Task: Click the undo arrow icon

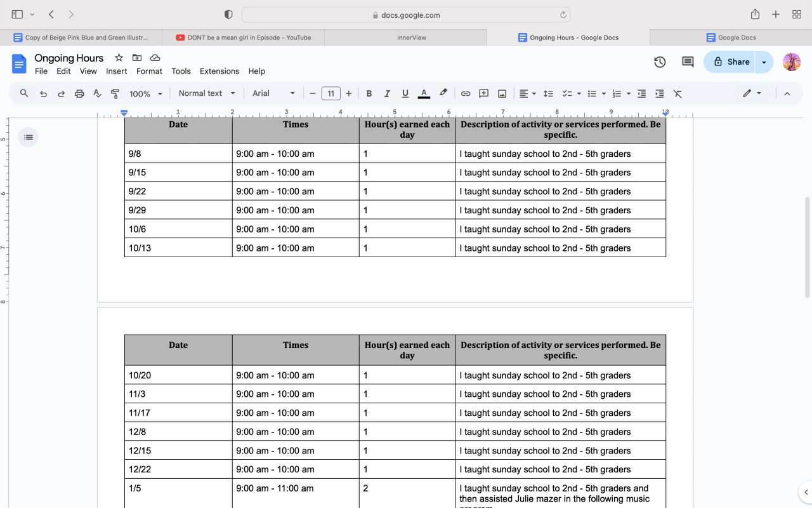Action: [x=43, y=93]
